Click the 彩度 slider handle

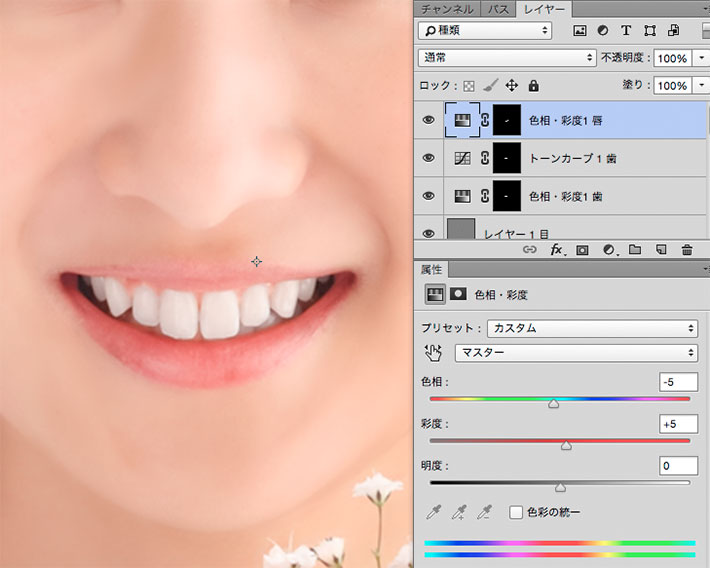click(566, 445)
